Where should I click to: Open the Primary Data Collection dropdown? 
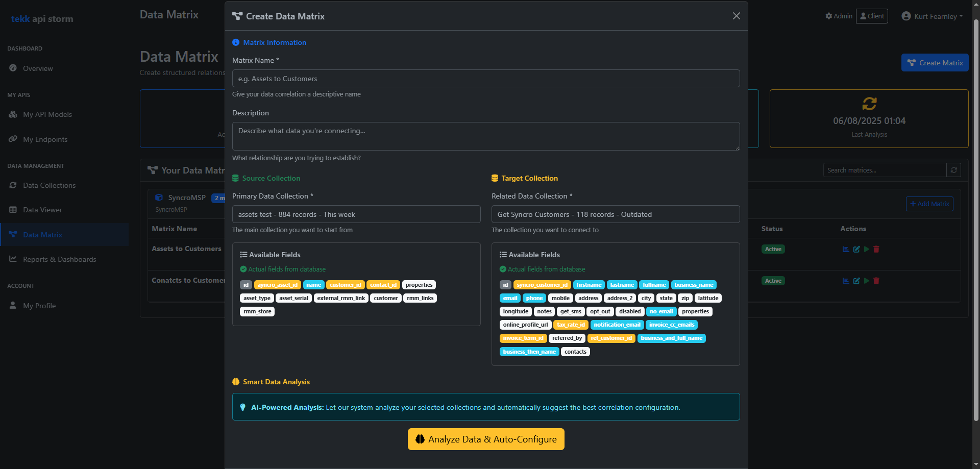356,214
